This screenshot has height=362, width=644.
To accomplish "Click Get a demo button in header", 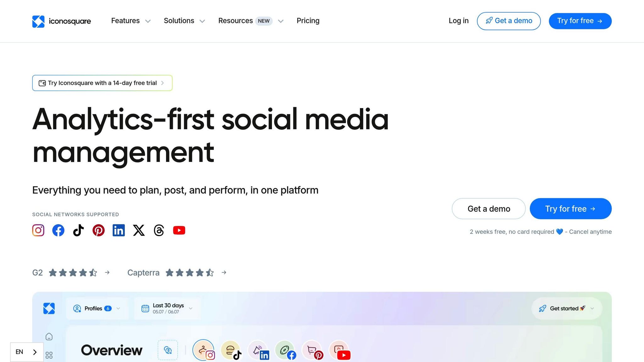I will [508, 21].
